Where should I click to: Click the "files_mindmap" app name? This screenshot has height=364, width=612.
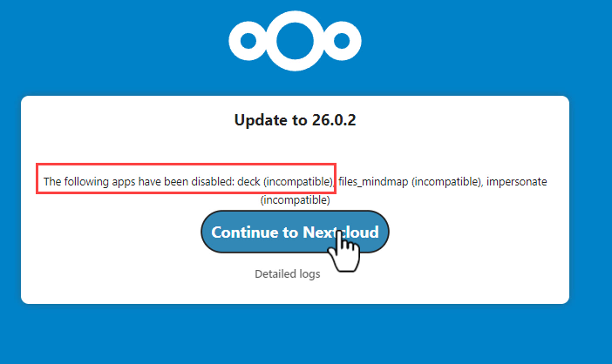[373, 182]
